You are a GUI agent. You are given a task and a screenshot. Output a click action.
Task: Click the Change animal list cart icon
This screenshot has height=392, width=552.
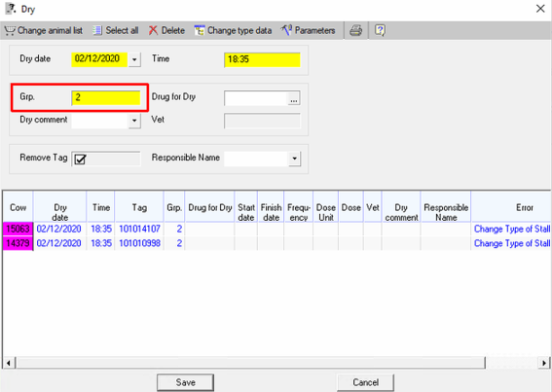10,30
